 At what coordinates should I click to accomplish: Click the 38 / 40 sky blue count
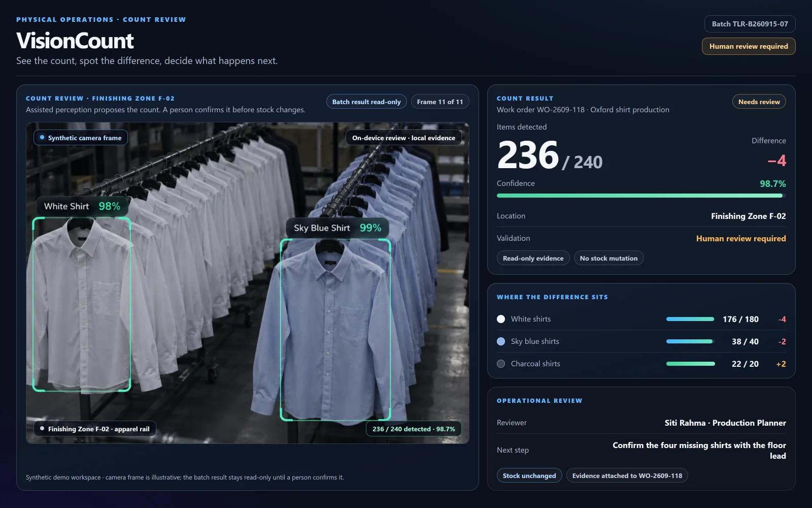click(x=745, y=341)
